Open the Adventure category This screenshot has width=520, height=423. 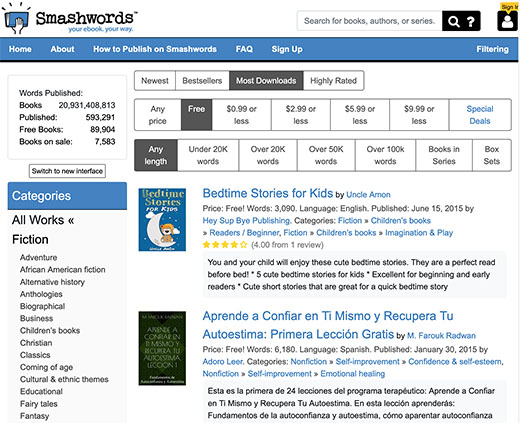tap(38, 257)
